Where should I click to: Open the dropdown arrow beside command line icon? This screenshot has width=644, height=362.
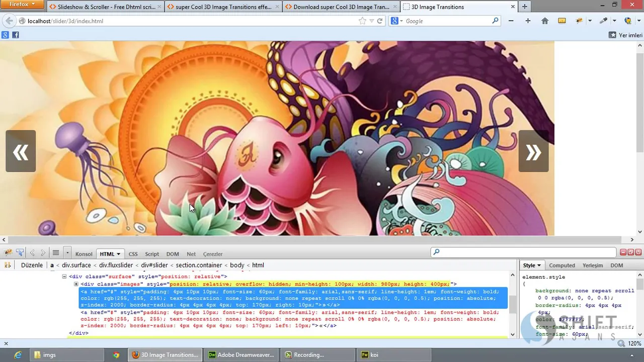(x=66, y=253)
